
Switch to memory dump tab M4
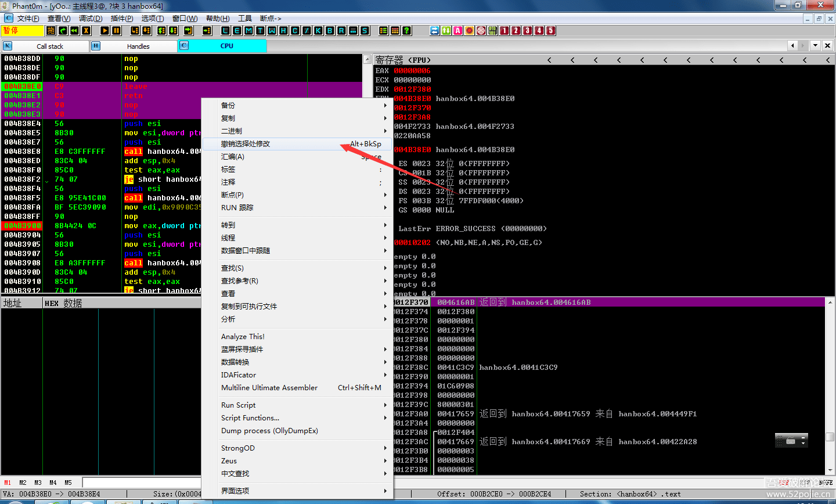click(x=53, y=483)
